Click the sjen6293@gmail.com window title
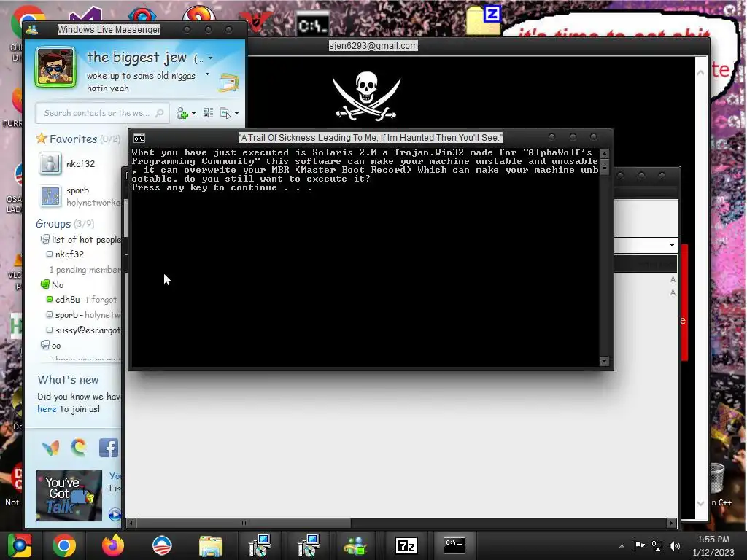The width and height of the screenshot is (747, 560). pos(373,46)
